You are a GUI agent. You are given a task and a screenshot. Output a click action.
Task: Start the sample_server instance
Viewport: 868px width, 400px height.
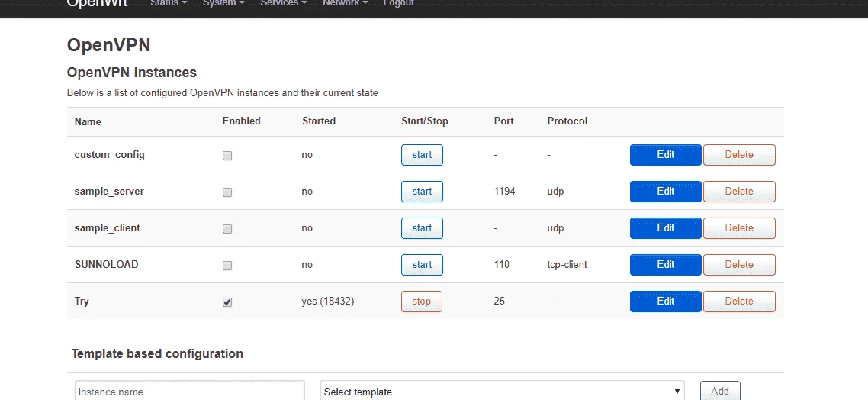tap(422, 192)
